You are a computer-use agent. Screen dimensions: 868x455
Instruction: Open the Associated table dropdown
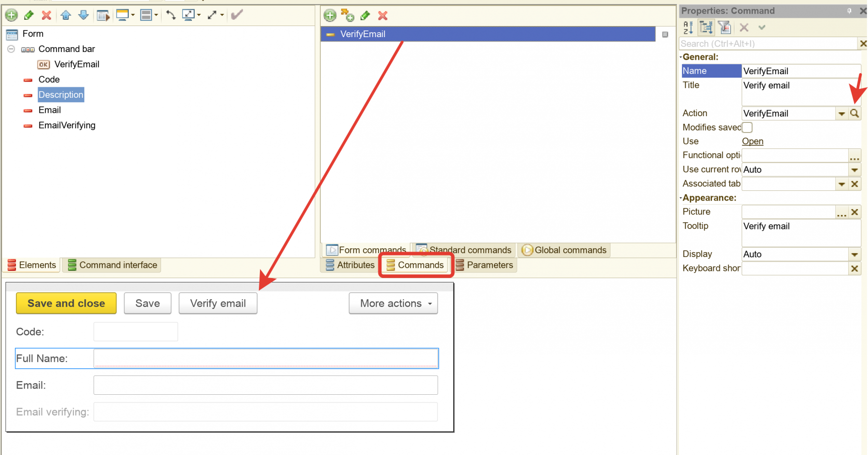coord(841,184)
